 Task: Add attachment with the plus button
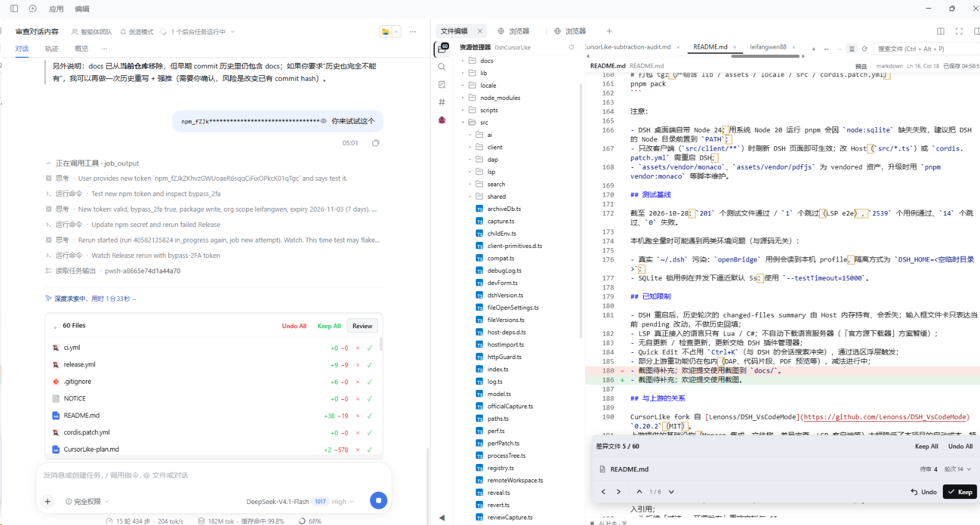pyautogui.click(x=47, y=502)
